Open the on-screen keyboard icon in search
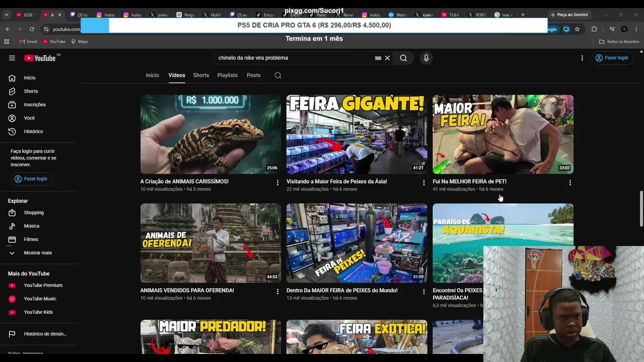Viewport: 644px width, 362px height. tap(378, 58)
